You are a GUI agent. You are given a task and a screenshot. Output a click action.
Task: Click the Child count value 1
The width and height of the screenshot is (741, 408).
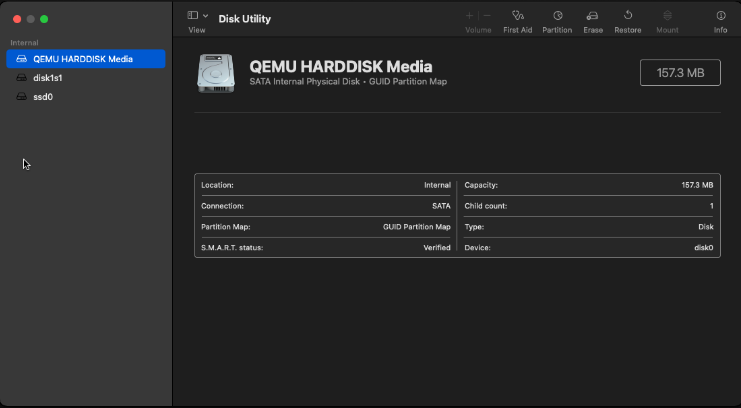tap(712, 206)
